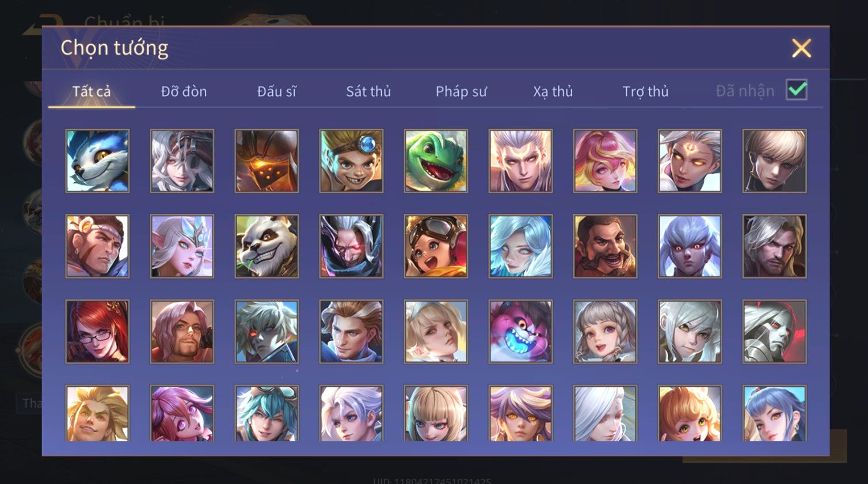The height and width of the screenshot is (484, 868).
Task: Choose the armored helmet hero with glowing eyes
Action: point(267,161)
